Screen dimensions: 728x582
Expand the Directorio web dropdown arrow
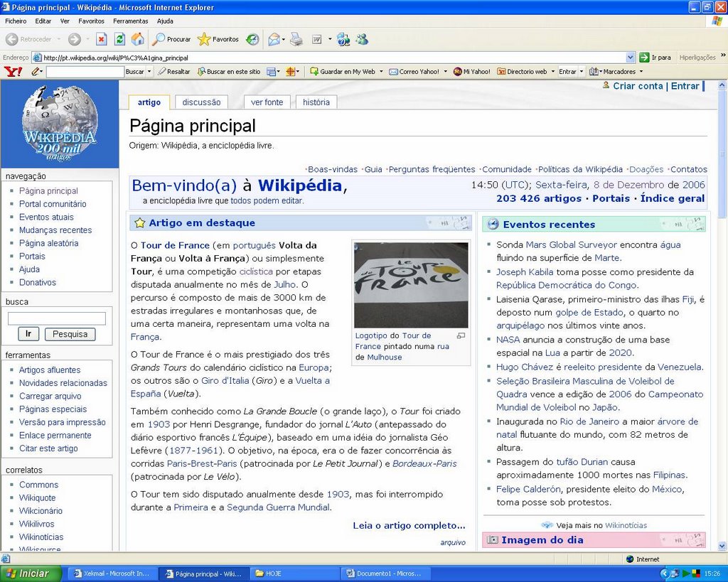click(x=553, y=72)
